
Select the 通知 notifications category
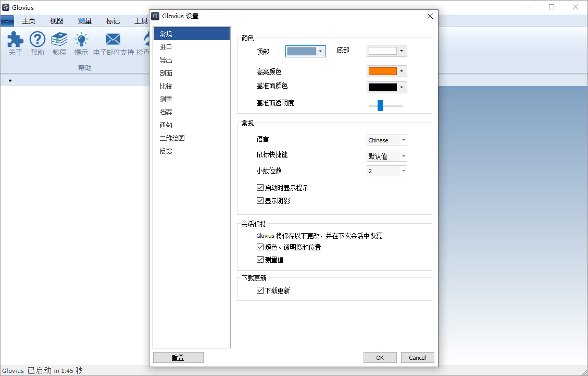(x=192, y=125)
